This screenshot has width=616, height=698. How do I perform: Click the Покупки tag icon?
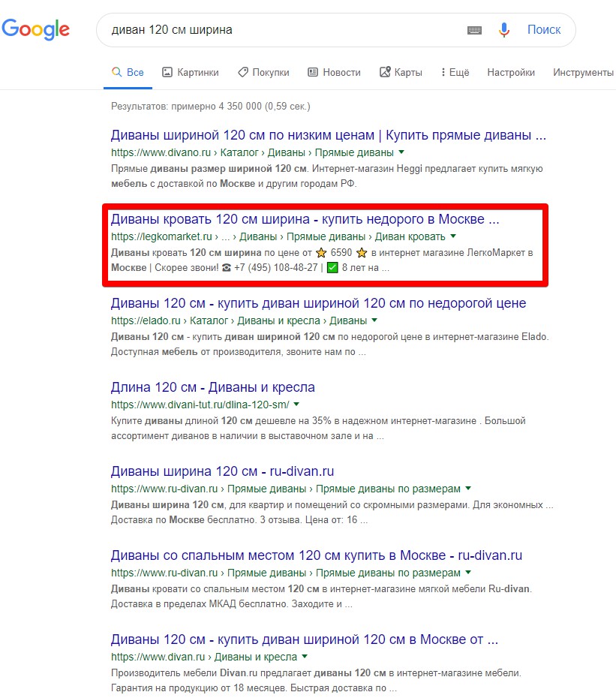(x=242, y=72)
